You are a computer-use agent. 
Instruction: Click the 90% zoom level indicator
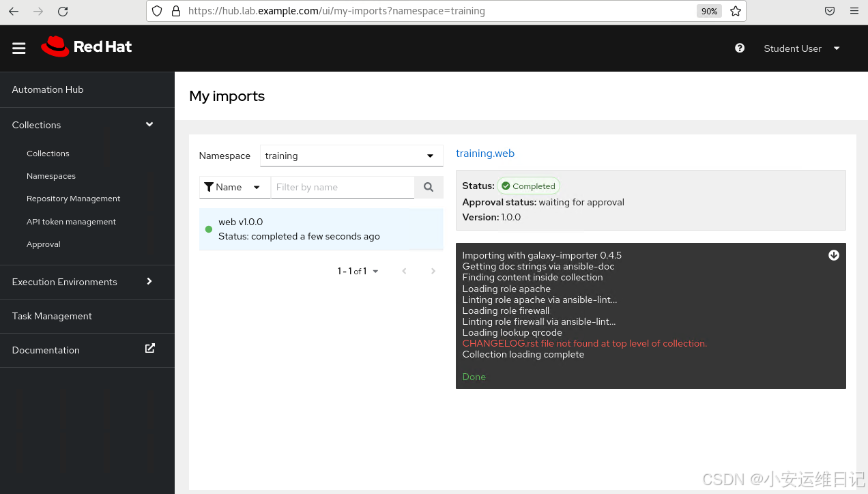pyautogui.click(x=709, y=11)
